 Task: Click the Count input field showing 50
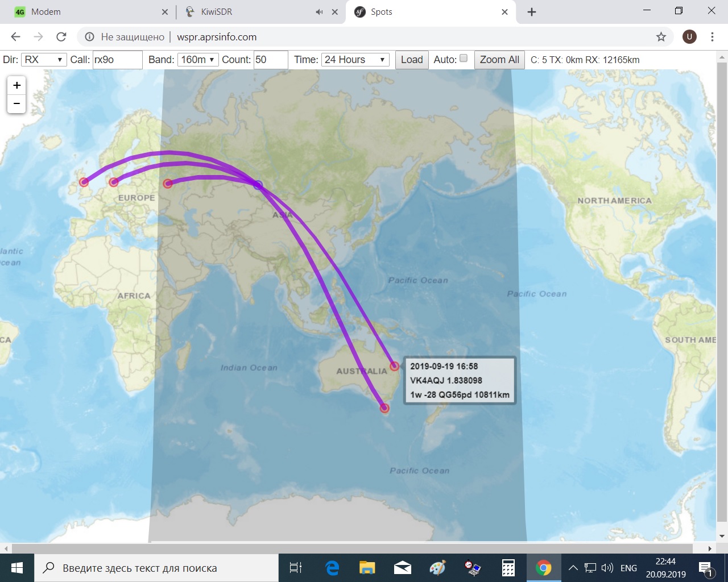point(271,59)
